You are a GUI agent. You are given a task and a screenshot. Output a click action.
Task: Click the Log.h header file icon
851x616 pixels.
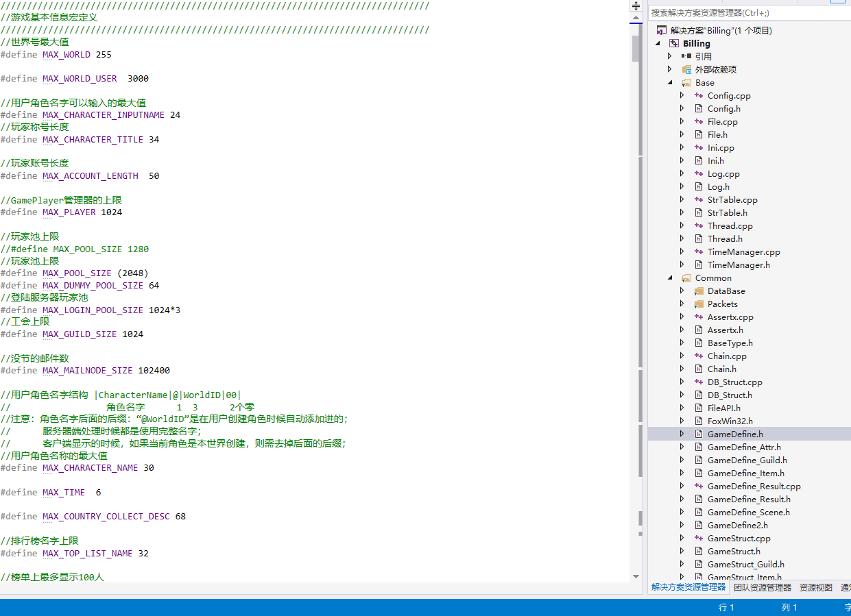coord(699,187)
